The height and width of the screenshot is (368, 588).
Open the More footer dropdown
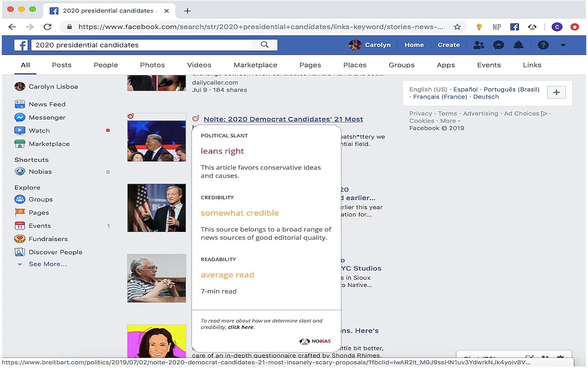click(x=450, y=121)
